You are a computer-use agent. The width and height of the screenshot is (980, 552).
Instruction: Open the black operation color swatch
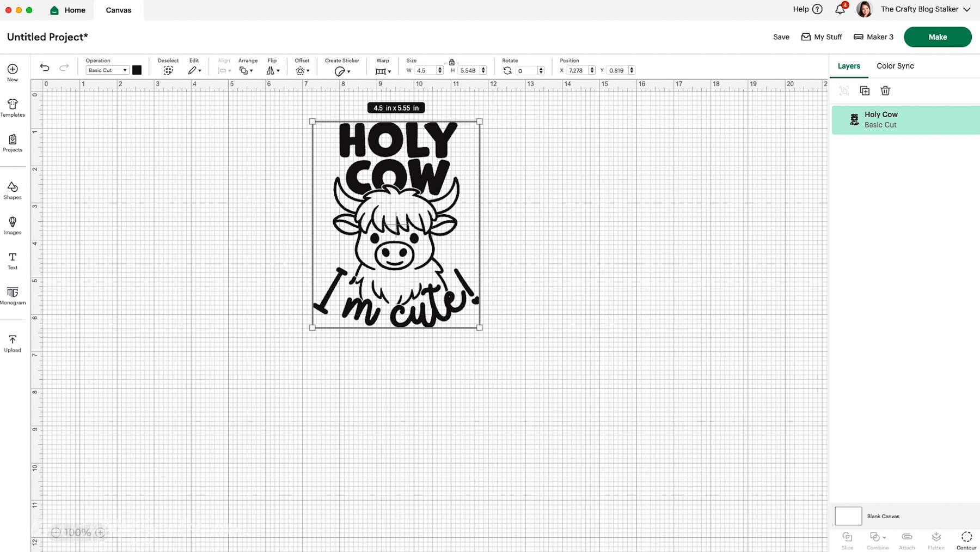click(137, 70)
